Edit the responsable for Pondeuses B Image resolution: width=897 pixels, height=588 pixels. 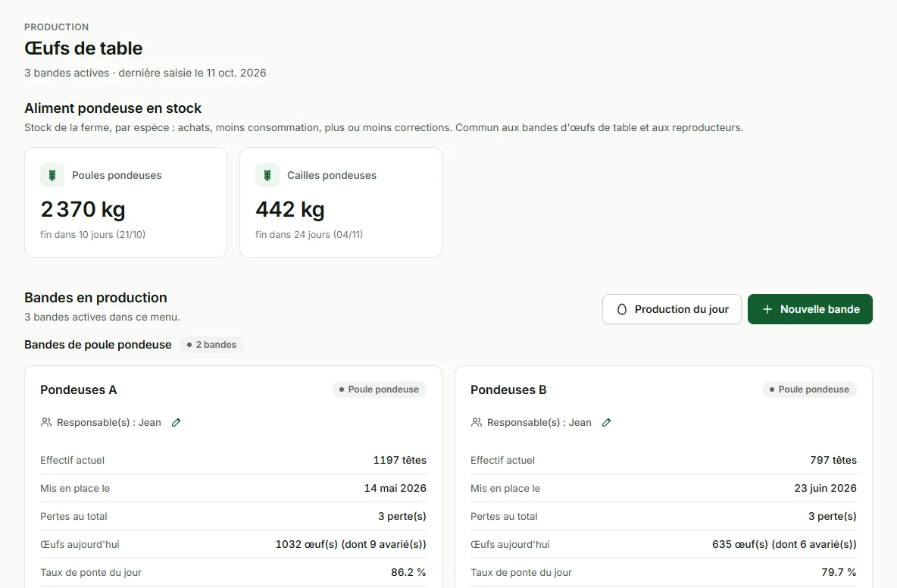[x=606, y=423]
